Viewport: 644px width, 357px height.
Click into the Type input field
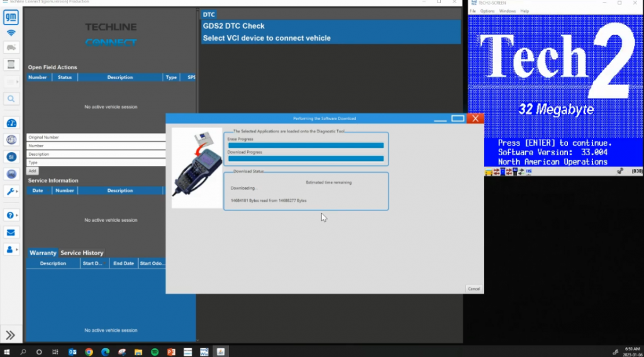point(96,163)
